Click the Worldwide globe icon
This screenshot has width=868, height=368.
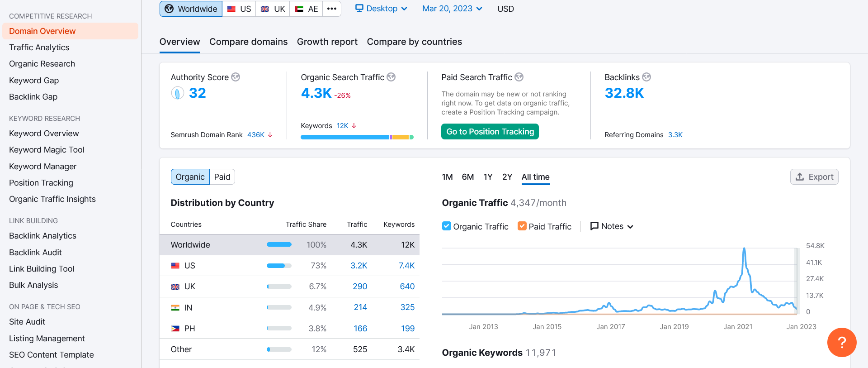169,9
